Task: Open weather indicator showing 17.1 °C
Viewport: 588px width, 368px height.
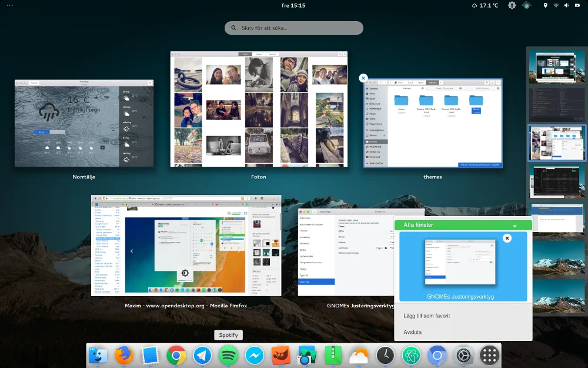Action: [x=485, y=5]
